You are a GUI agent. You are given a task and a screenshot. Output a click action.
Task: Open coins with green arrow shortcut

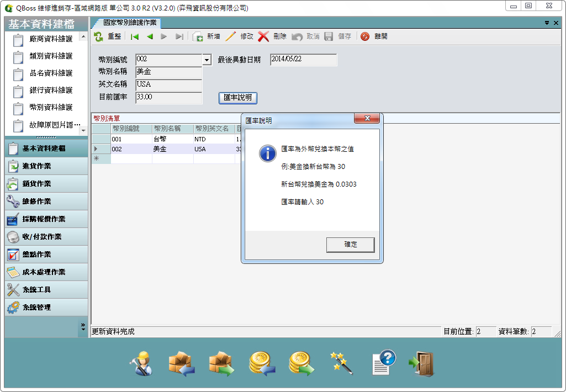click(301, 363)
